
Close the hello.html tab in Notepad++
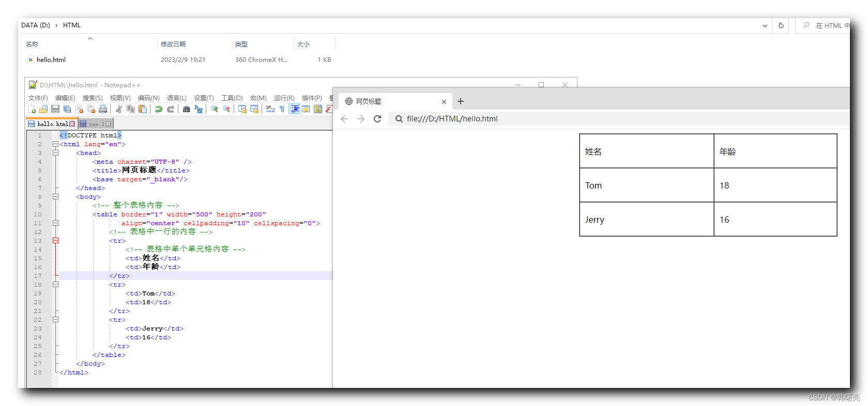[72, 124]
